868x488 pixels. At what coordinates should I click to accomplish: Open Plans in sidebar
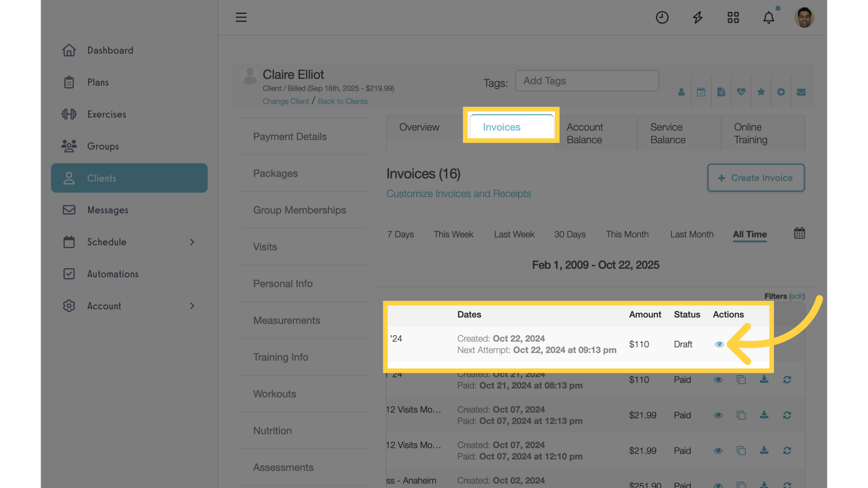(129, 82)
